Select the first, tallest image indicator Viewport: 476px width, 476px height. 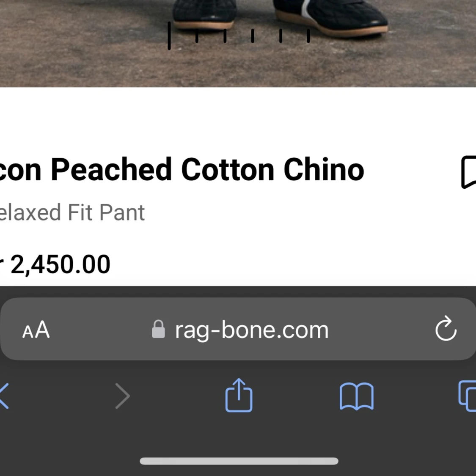click(169, 36)
